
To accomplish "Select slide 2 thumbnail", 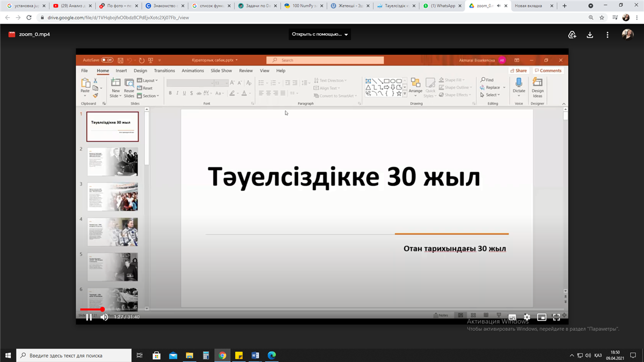I will click(113, 162).
